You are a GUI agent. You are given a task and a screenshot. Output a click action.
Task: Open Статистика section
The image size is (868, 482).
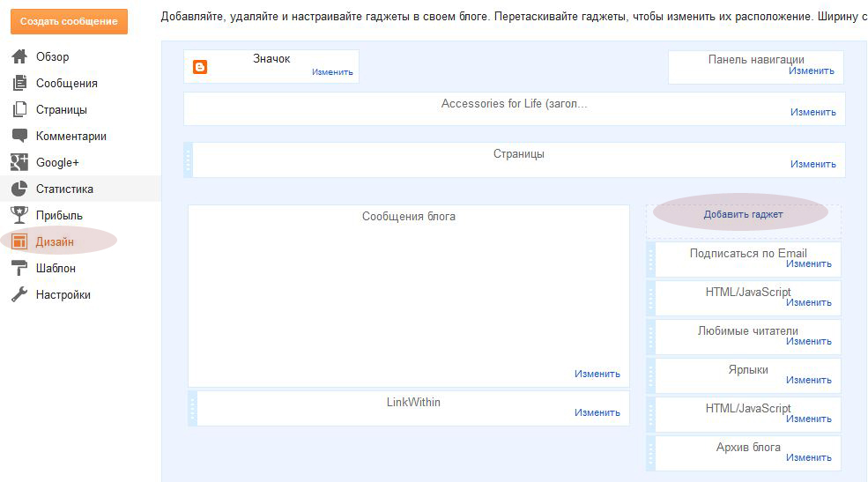[64, 189]
